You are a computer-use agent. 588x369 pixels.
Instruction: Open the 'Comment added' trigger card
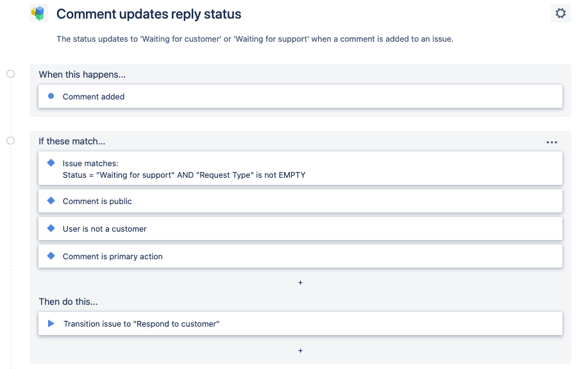(300, 96)
